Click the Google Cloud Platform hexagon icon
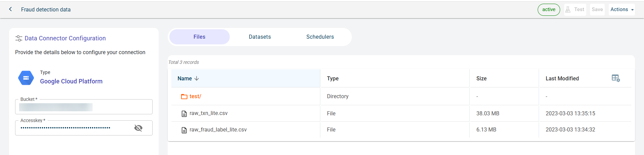The image size is (644, 155). [x=26, y=78]
